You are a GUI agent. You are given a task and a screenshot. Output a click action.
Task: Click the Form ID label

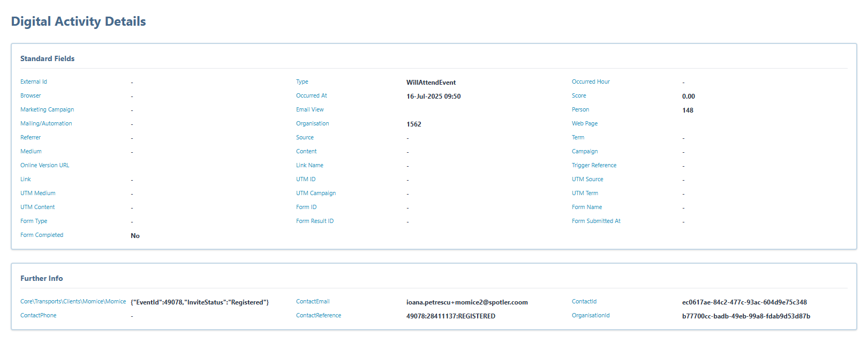click(x=306, y=207)
